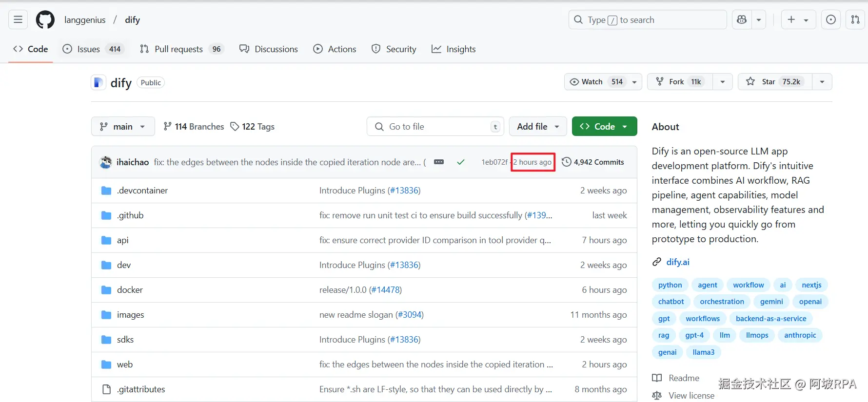
Task: Switch to the Code tab
Action: pos(31,49)
